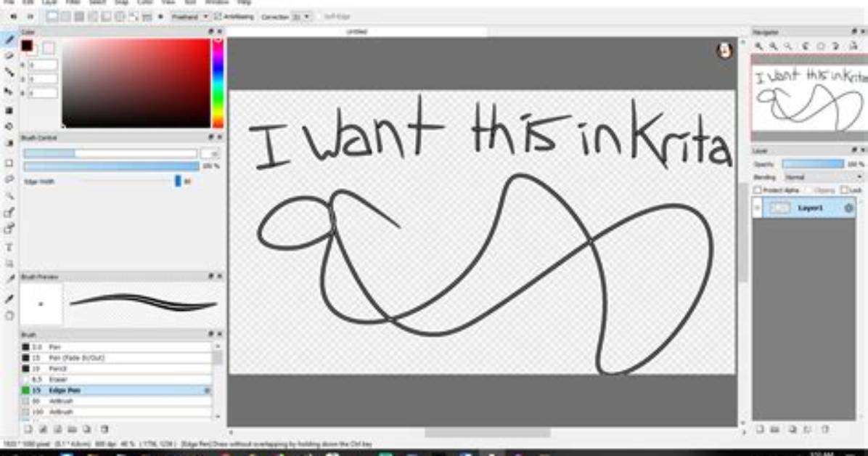Close the Color panel

pyautogui.click(x=220, y=31)
